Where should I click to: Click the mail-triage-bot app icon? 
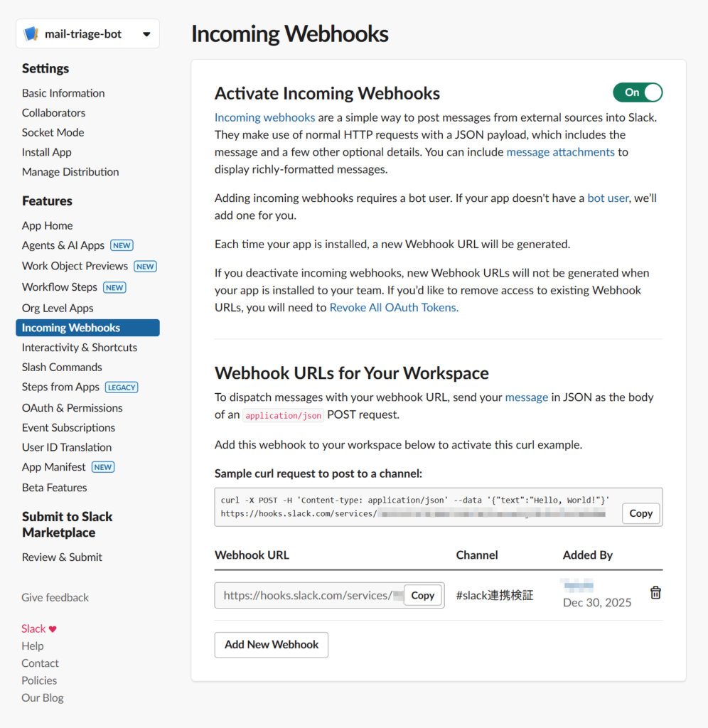pyautogui.click(x=31, y=34)
